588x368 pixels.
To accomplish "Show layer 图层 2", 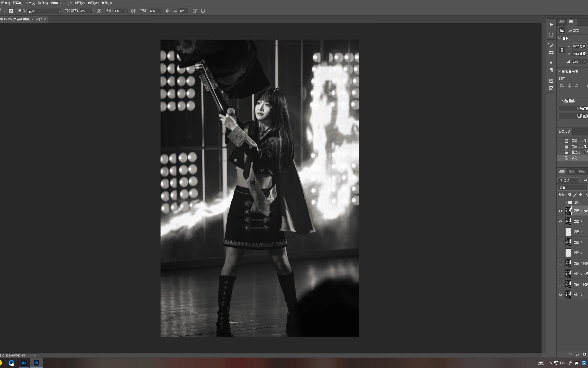I will click(561, 242).
